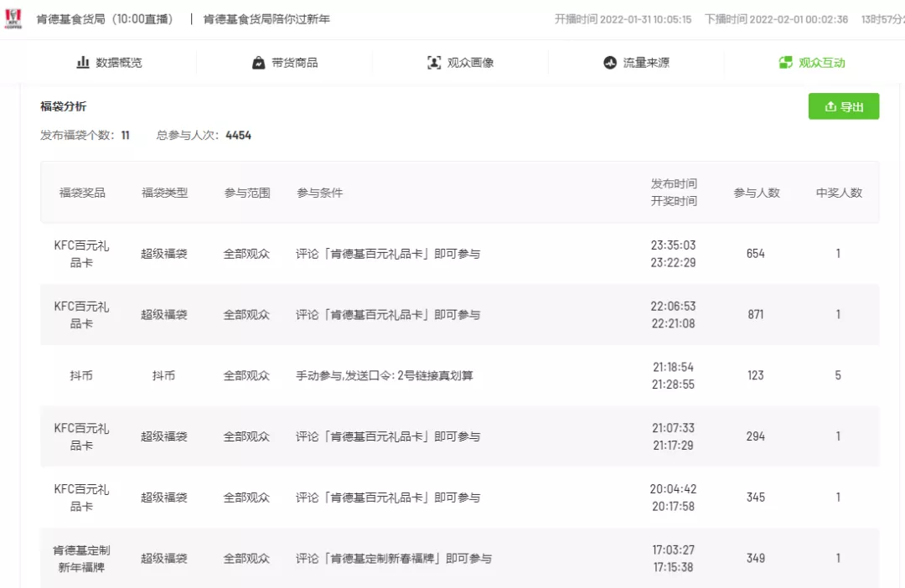Click the 福袋奖品 column header
Image resolution: width=905 pixels, height=588 pixels.
[x=82, y=193]
